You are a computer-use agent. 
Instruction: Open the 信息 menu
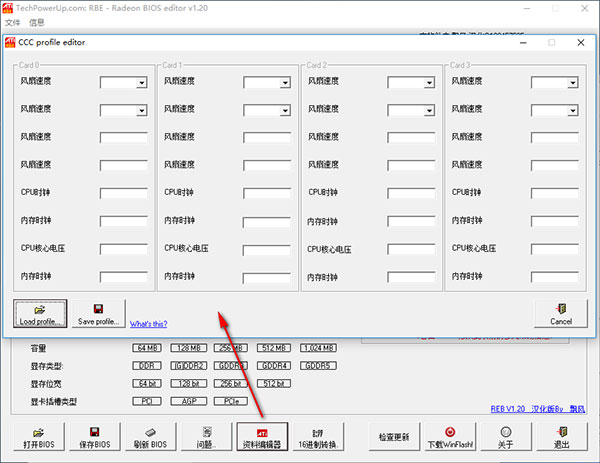(x=37, y=23)
